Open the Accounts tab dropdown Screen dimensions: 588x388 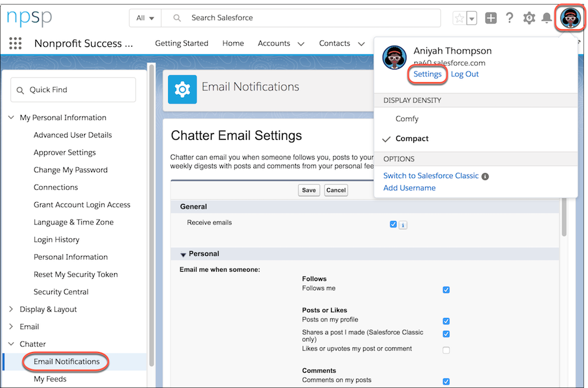(x=300, y=43)
